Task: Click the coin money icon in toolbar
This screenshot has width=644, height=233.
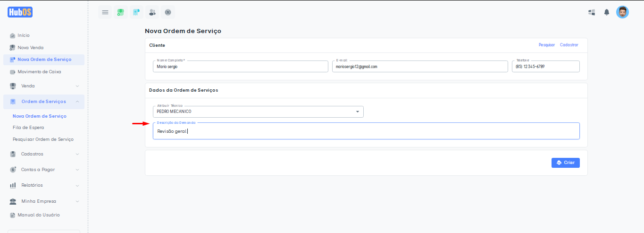Action: (x=167, y=12)
